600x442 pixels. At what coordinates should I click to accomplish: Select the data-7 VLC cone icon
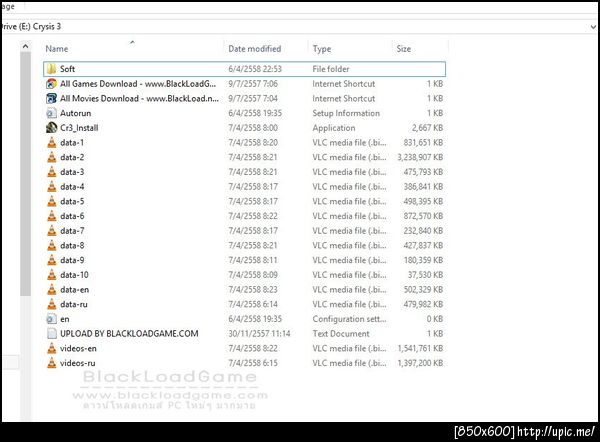coord(51,231)
